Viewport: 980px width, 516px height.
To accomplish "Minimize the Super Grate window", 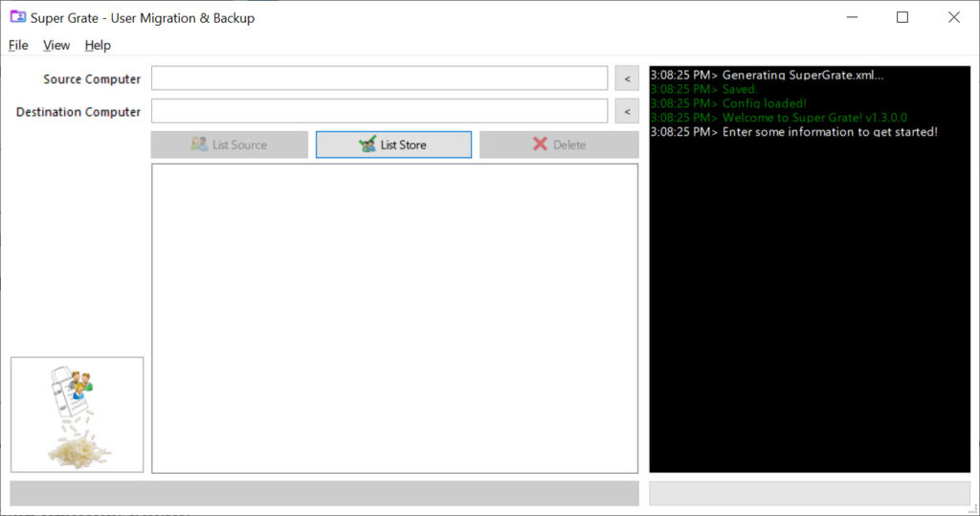I will pyautogui.click(x=852, y=17).
